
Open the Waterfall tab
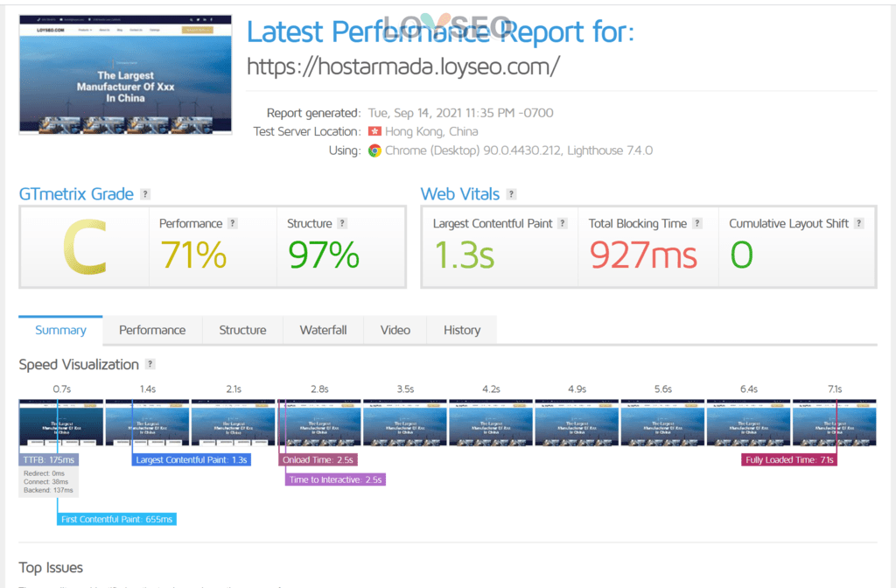324,330
